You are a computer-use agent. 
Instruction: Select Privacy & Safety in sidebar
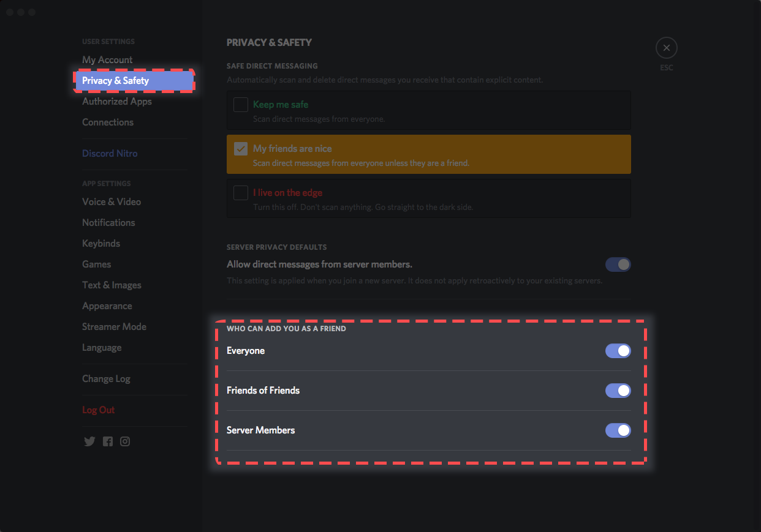tap(134, 81)
